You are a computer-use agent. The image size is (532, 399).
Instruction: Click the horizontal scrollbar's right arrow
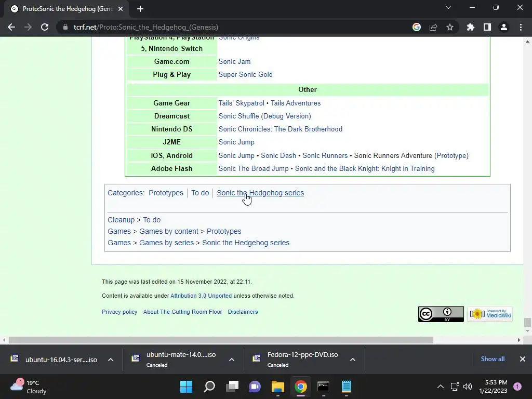(x=519, y=340)
